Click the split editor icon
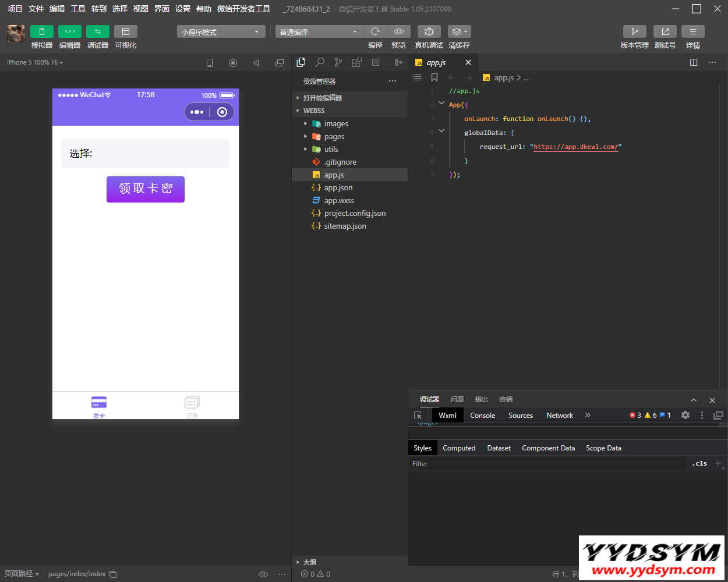Screen dimensions: 728x582 point(694,62)
